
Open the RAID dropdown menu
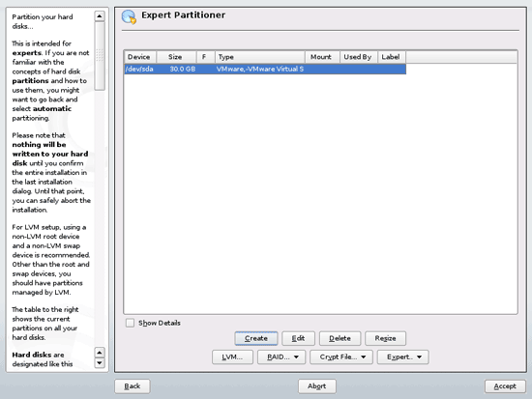[x=281, y=356]
